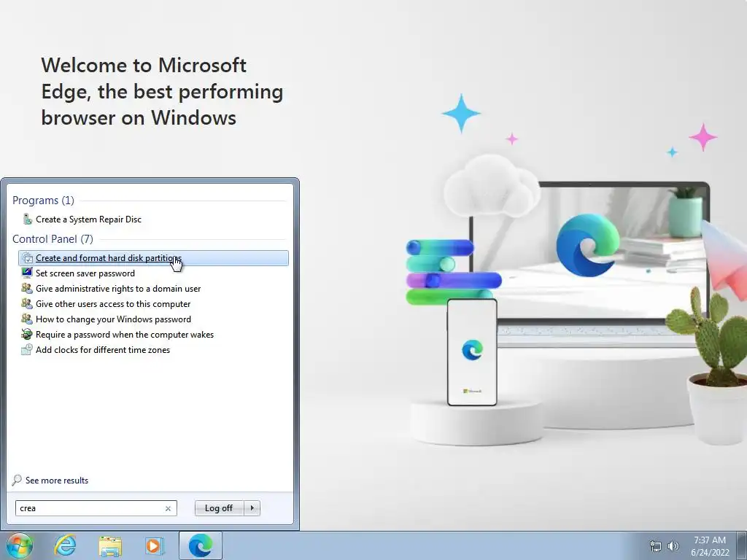Click the network tray icon
Viewport: 747px width, 560px height.
click(656, 546)
